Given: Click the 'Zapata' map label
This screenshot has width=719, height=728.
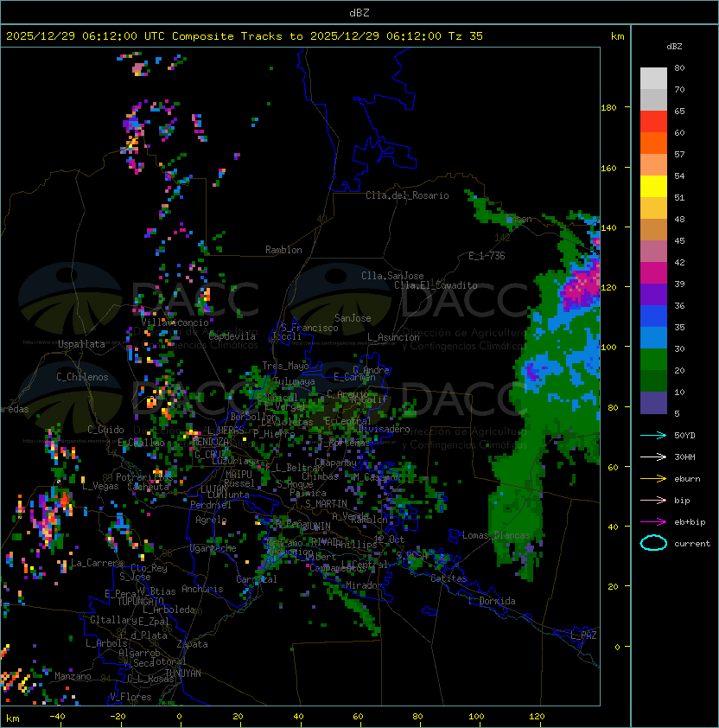Looking at the screenshot, I should 192,644.
